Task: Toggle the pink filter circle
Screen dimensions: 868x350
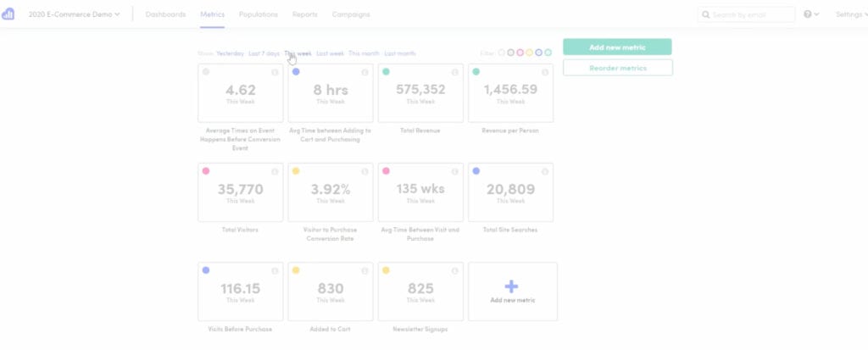Action: [520, 53]
